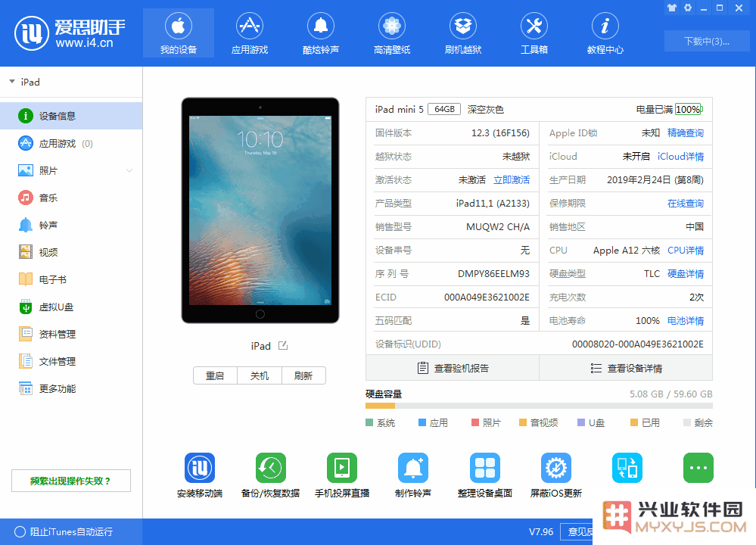Click 重启 restart button
Screen dimensions: 756x545
pyautogui.click(x=215, y=375)
